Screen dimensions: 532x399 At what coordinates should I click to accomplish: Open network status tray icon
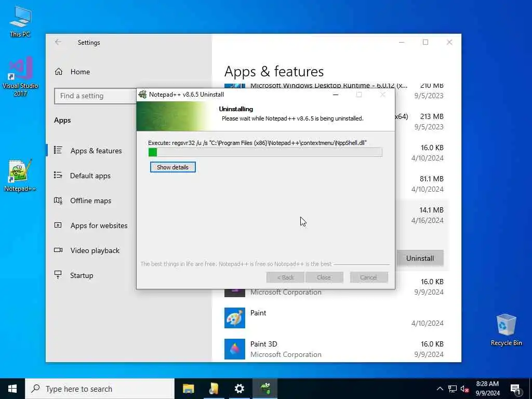[453, 389]
